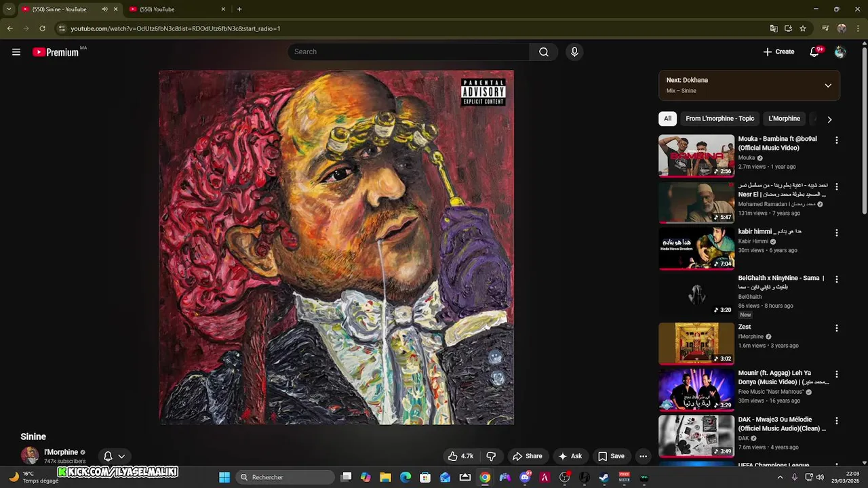Play kabir himmi thumbnail 7:04
This screenshot has height=488, width=868.
click(x=696, y=248)
